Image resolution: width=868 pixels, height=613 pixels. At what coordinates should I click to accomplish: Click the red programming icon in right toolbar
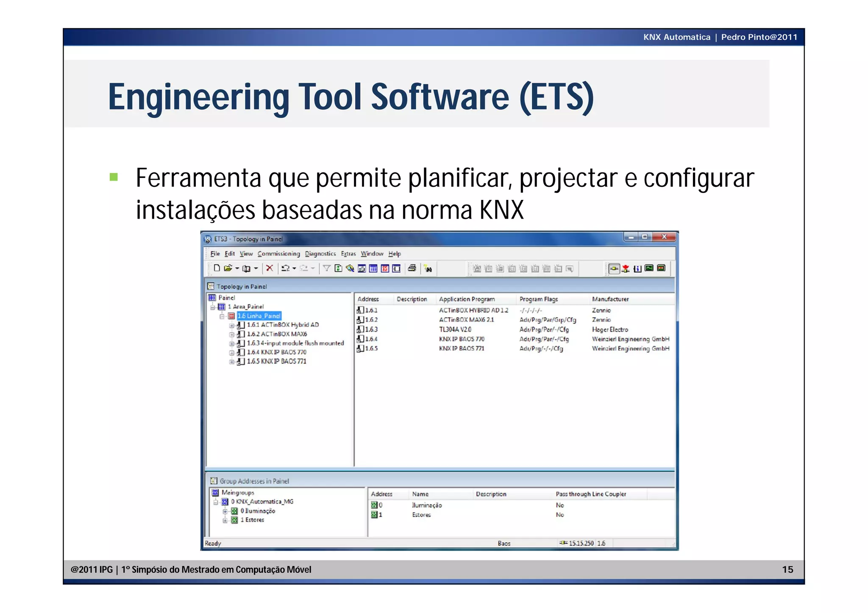point(626,269)
